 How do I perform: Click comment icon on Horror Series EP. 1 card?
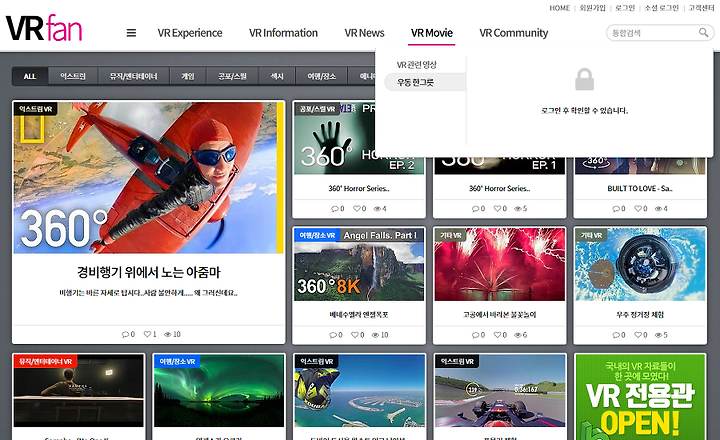click(x=476, y=209)
